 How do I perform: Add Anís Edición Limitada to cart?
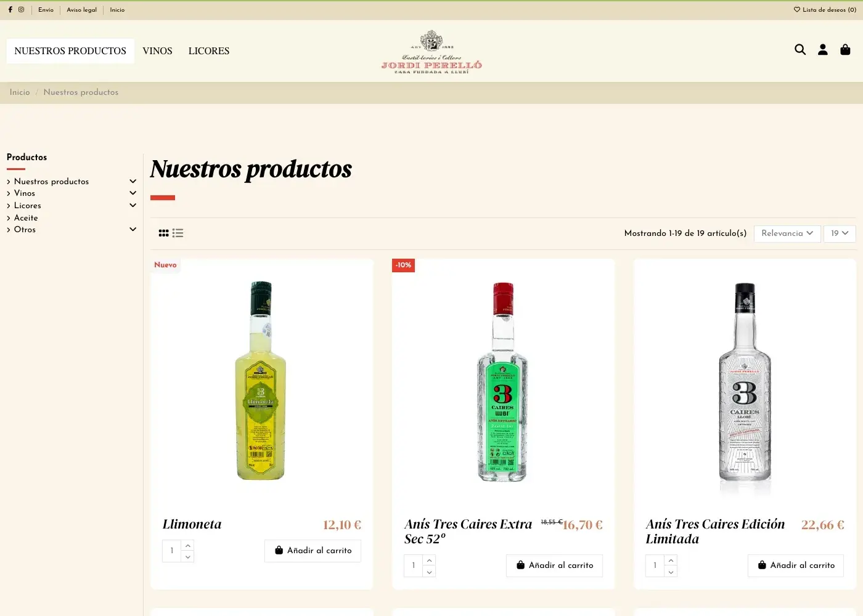pos(796,565)
